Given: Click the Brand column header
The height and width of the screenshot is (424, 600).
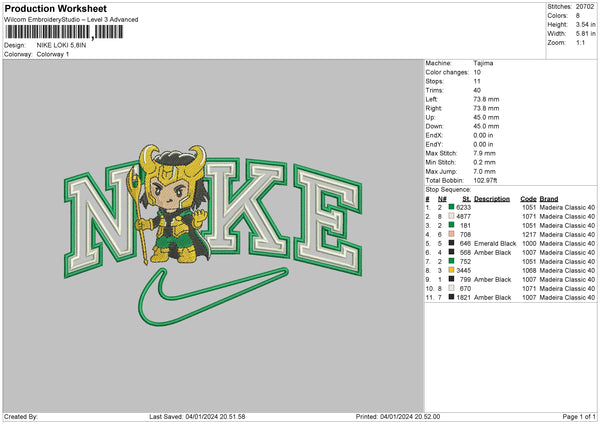Looking at the screenshot, I should 549,199.
